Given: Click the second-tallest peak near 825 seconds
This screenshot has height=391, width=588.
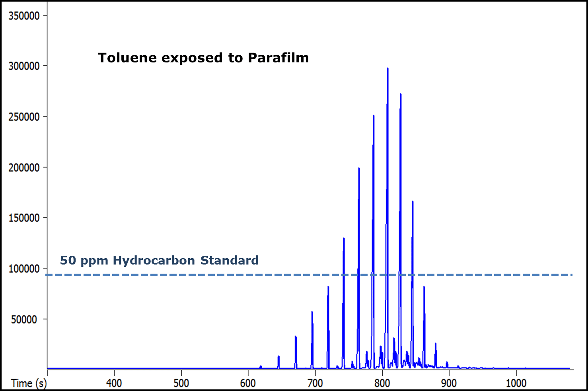Looking at the screenshot, I should (401, 139).
